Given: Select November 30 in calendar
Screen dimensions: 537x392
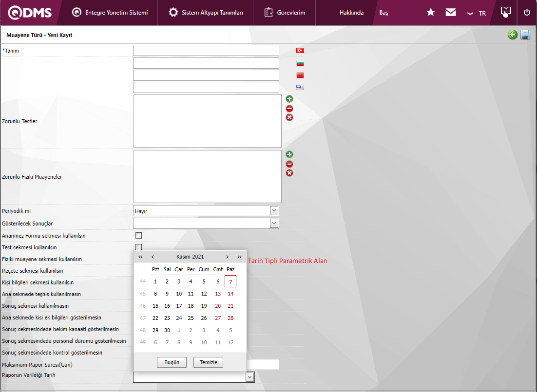Looking at the screenshot, I should click(167, 330).
